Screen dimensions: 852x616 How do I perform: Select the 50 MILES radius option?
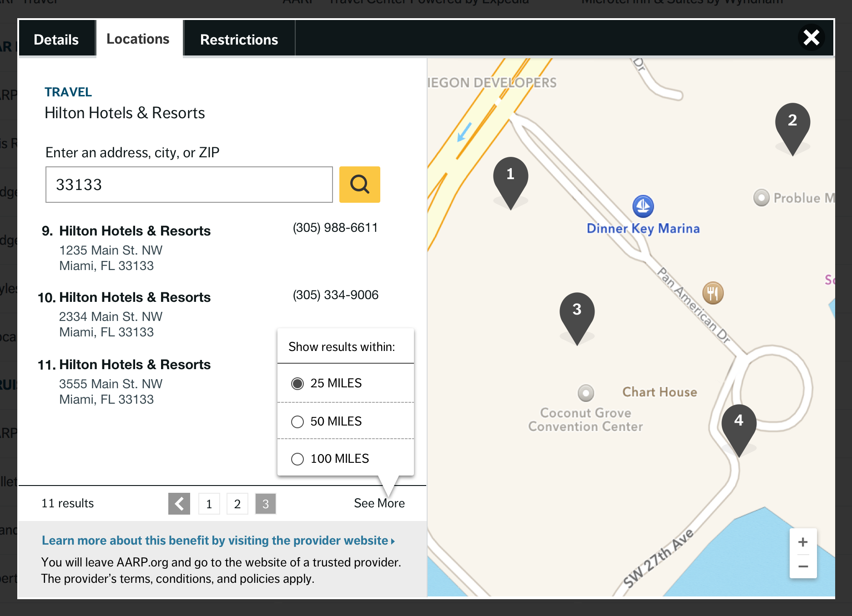pos(297,421)
